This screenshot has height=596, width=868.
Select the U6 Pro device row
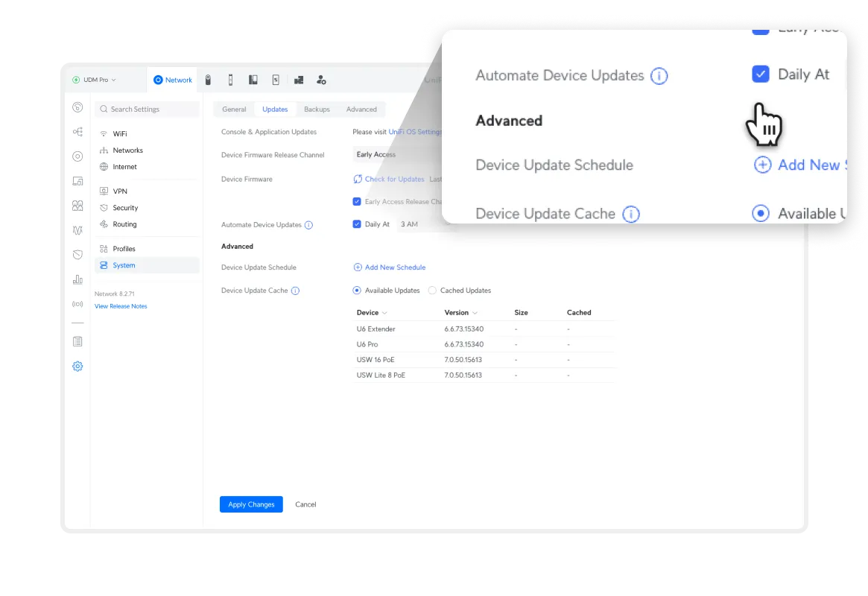[x=484, y=344]
